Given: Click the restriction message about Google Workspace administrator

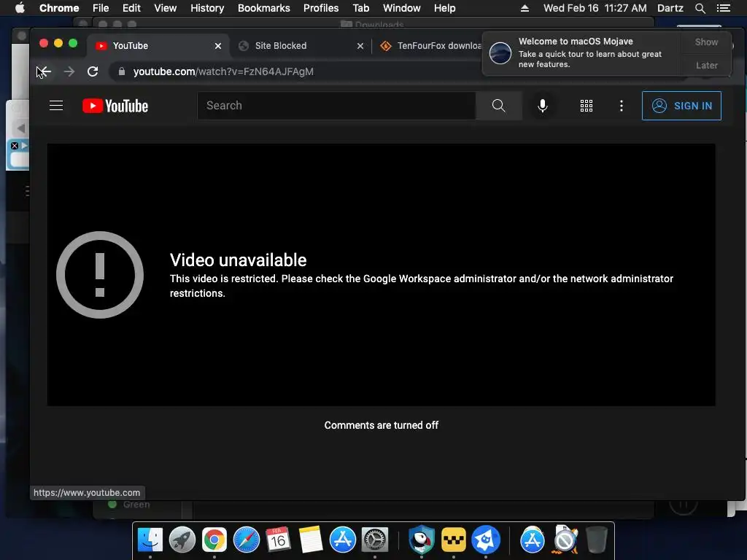Looking at the screenshot, I should (422, 286).
